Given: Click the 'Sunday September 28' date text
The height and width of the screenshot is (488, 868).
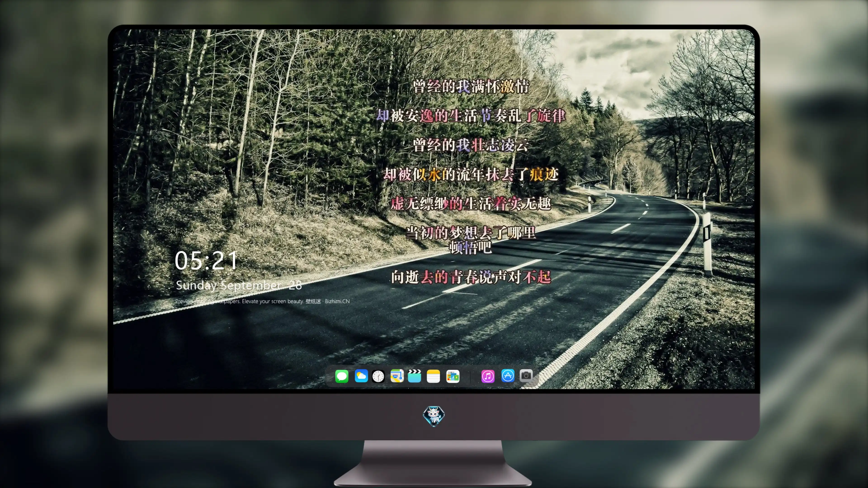Looking at the screenshot, I should [x=239, y=285].
